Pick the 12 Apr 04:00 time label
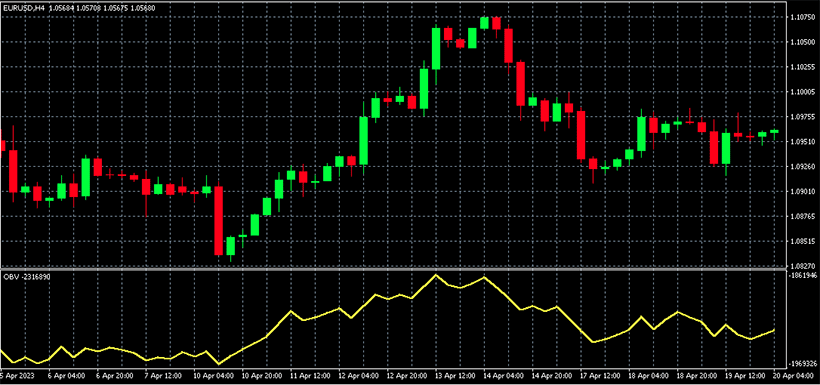The width and height of the screenshot is (820, 385). [x=358, y=375]
